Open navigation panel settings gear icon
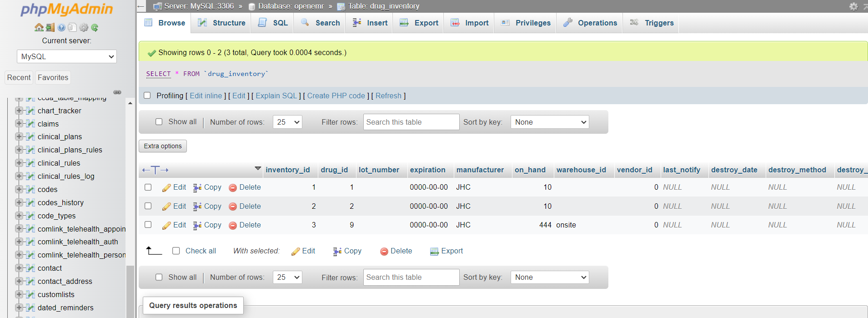 click(84, 27)
